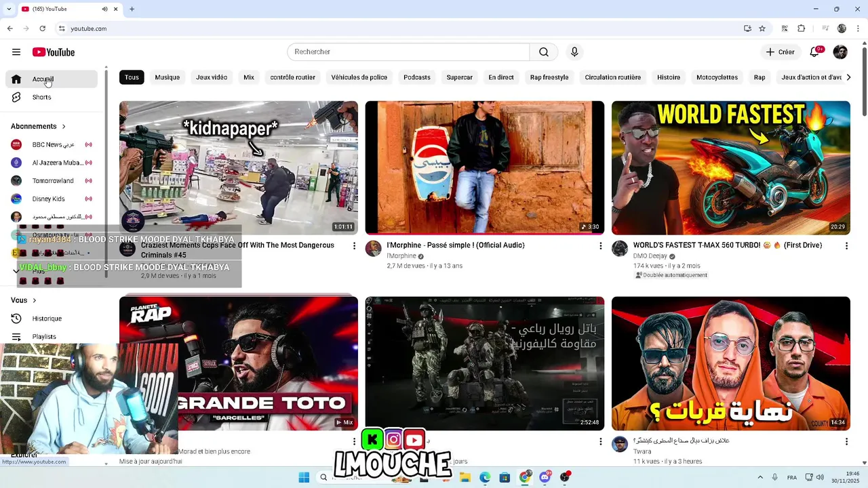Open the Chrome profile avatar
The height and width of the screenshot is (488, 868).
click(x=842, y=28)
